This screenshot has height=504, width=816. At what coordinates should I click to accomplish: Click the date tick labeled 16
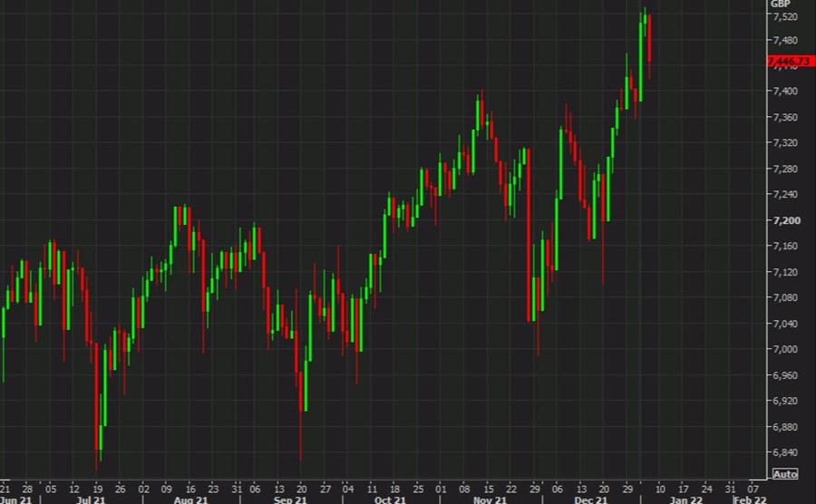pyautogui.click(x=190, y=489)
